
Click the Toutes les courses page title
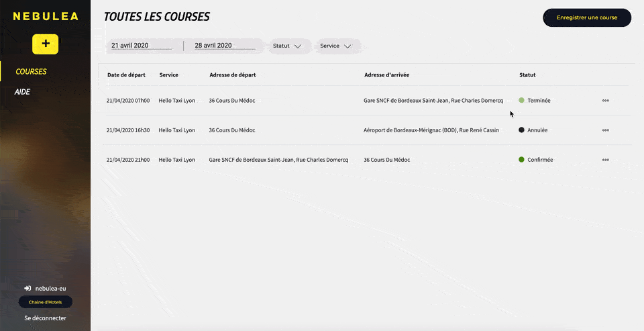156,16
